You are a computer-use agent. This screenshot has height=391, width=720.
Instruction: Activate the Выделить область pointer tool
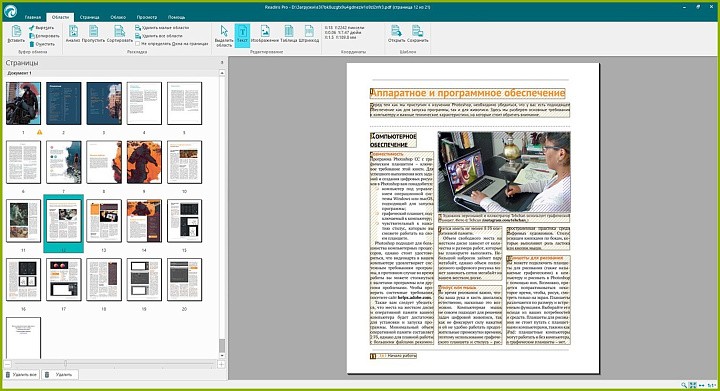(x=224, y=36)
